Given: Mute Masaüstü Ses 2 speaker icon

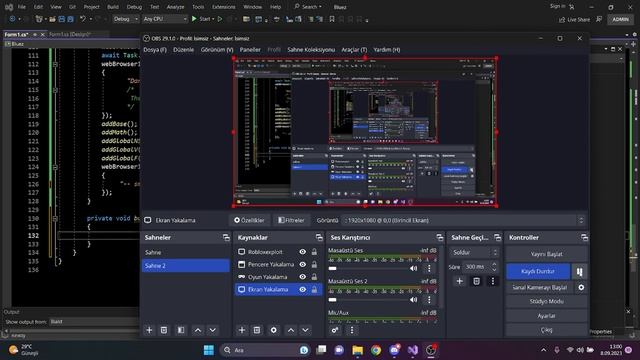Looking at the screenshot, I should pyautogui.click(x=413, y=300).
